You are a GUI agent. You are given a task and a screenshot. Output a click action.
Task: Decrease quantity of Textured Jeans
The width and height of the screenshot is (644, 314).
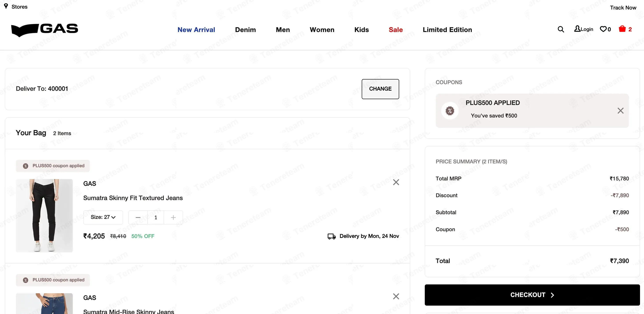138,217
